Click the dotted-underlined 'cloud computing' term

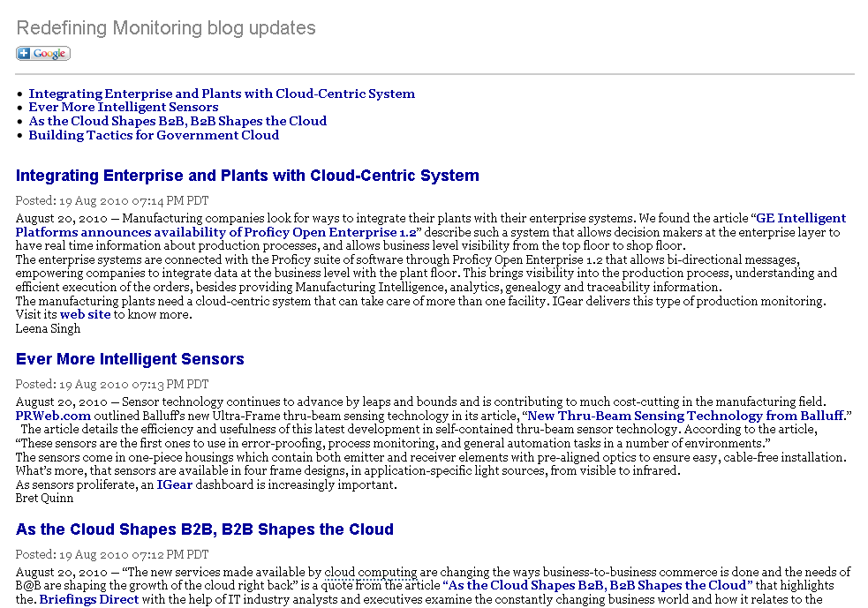click(x=371, y=572)
